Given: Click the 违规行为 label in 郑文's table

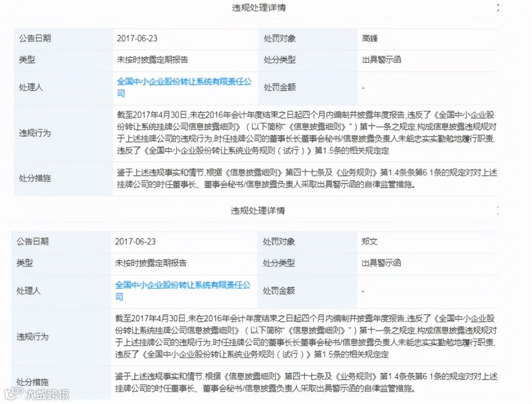Looking at the screenshot, I should 33,337.
